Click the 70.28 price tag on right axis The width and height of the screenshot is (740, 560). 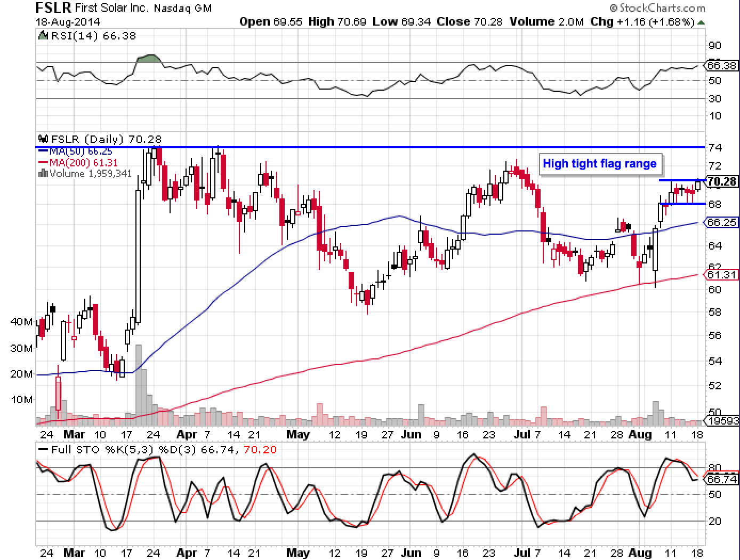click(x=722, y=181)
